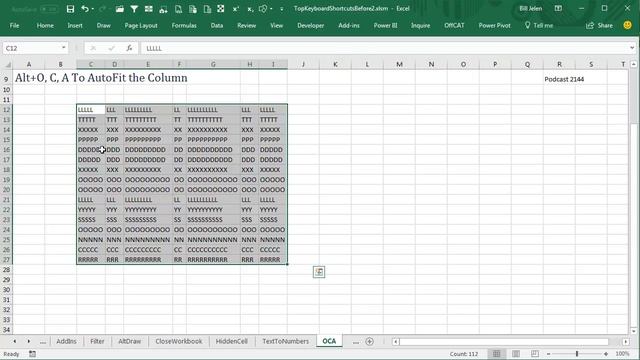Click the Filter funnel icon
The image size is (640, 360).
pos(134,9)
